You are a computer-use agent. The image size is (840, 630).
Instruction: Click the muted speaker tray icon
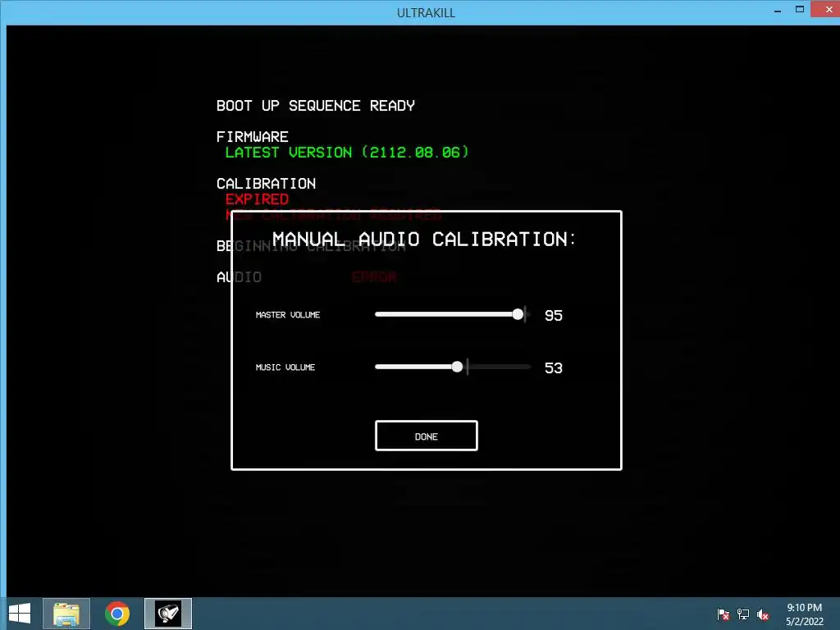[763, 614]
